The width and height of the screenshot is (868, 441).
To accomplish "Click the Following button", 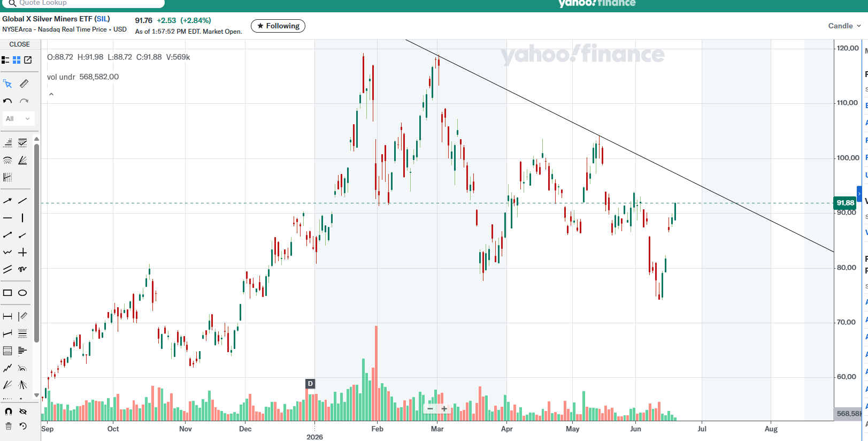I will 278,26.
